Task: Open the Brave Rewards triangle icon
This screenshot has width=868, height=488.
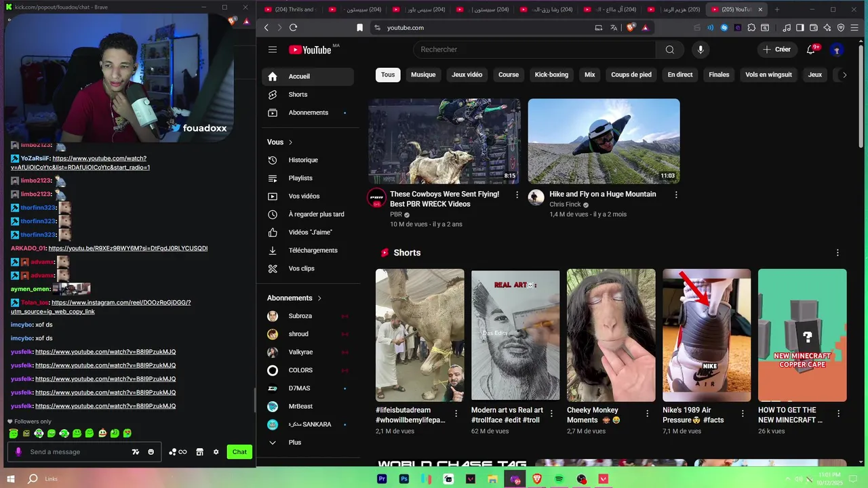Action: tap(645, 28)
